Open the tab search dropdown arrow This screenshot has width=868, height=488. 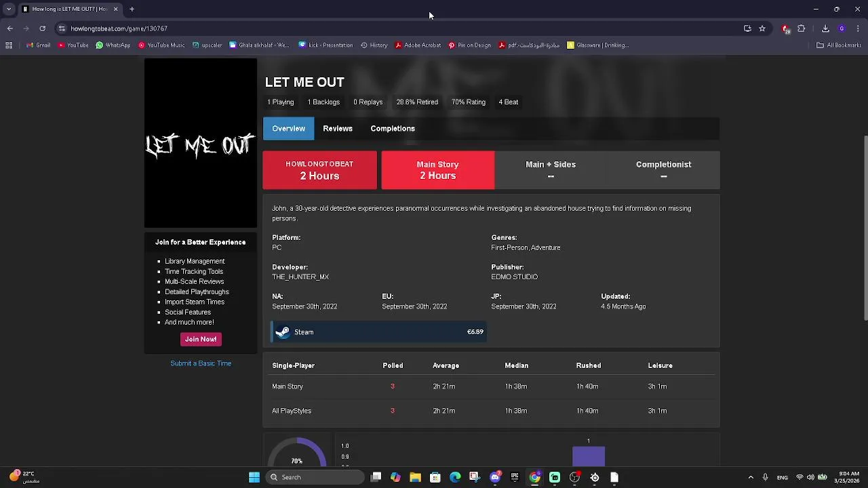tap(9, 9)
